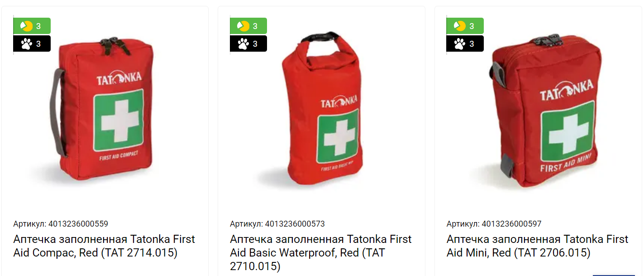
Task: Click black paw badge on Basic Waterproof card
Action: (248, 44)
